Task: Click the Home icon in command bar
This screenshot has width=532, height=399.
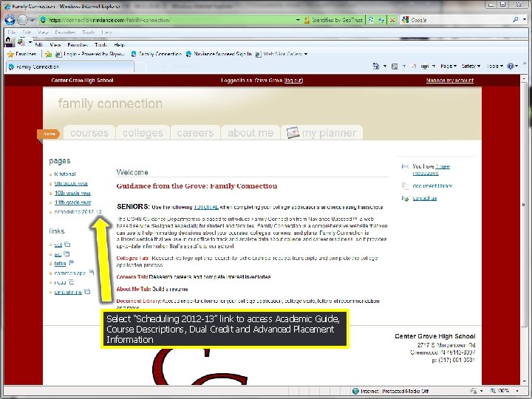Action: click(x=375, y=66)
